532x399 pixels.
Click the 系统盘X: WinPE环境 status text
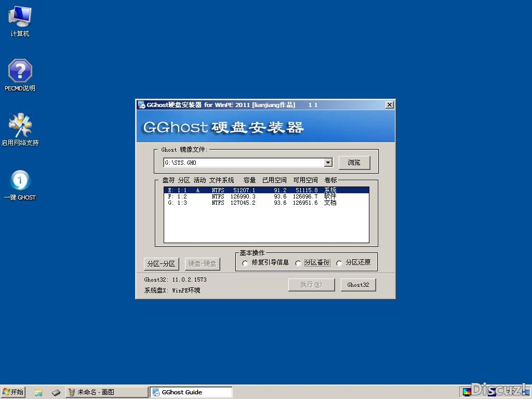[172, 290]
